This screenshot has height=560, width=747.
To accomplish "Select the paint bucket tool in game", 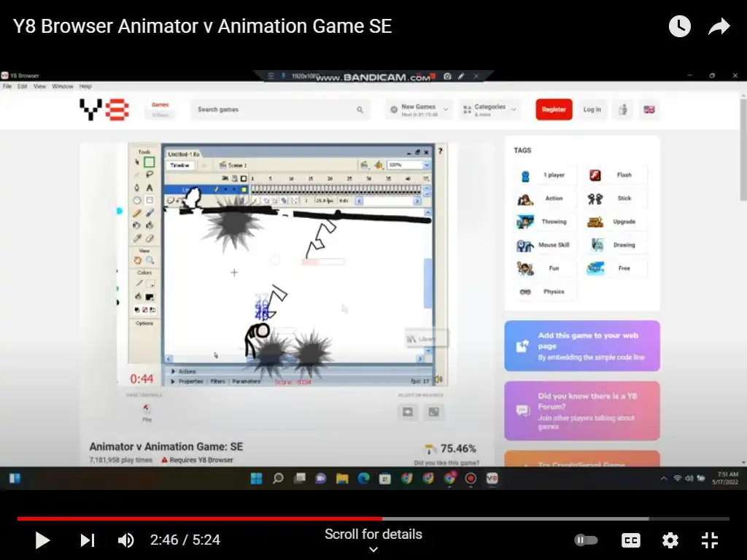I will pyautogui.click(x=150, y=225).
